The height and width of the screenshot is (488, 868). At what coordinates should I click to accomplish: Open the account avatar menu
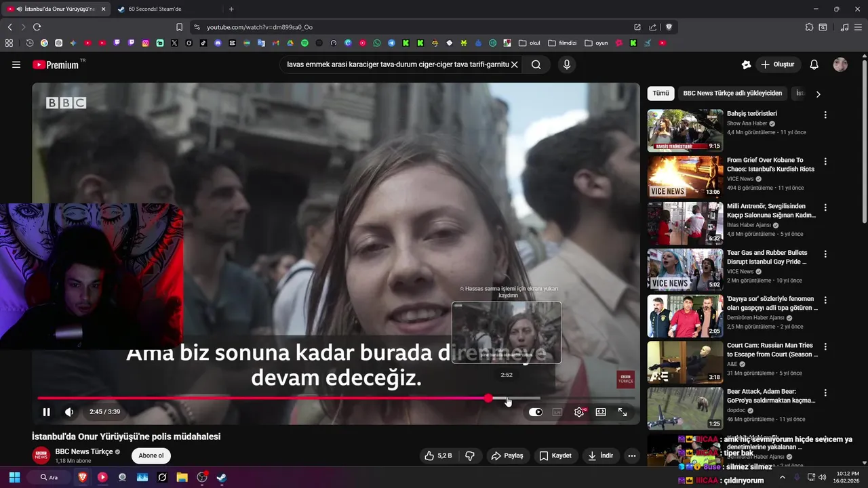[840, 64]
